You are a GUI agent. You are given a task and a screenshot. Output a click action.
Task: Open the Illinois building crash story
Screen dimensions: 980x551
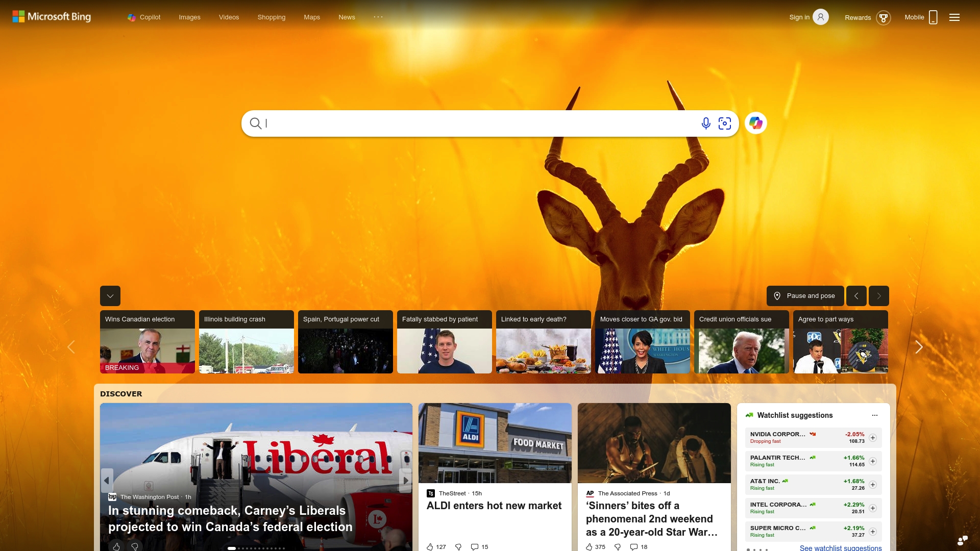tap(247, 342)
